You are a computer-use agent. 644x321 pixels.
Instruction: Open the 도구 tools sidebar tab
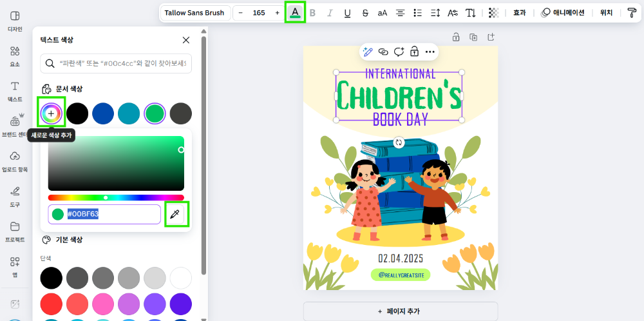coord(15,197)
